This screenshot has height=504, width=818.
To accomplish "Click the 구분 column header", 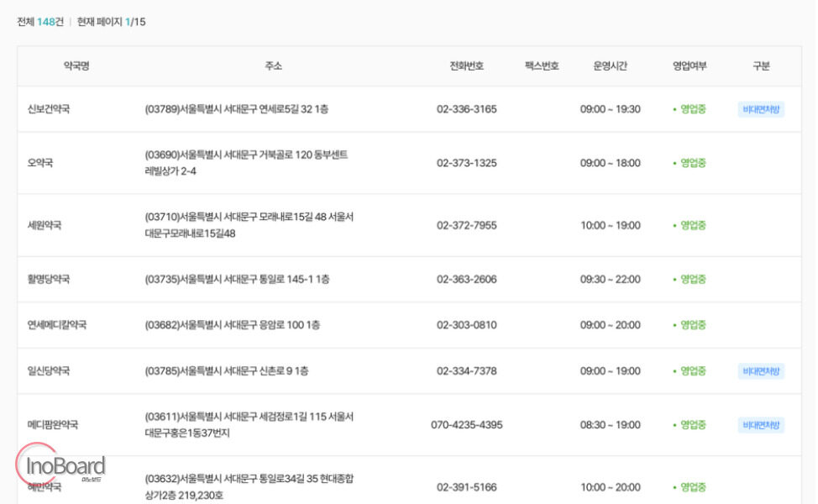I will 761,66.
